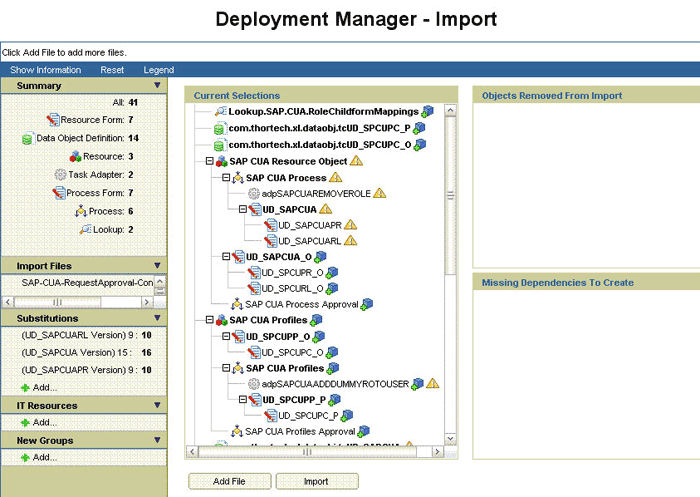
Task: Click right arrow of Current Selections horizontal scrollbar
Action: pos(437,452)
